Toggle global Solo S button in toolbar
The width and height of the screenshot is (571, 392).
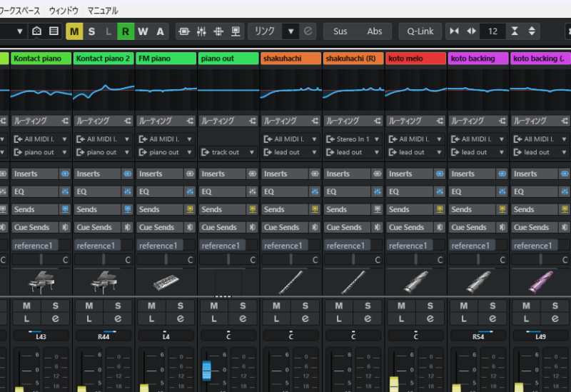pyautogui.click(x=92, y=31)
